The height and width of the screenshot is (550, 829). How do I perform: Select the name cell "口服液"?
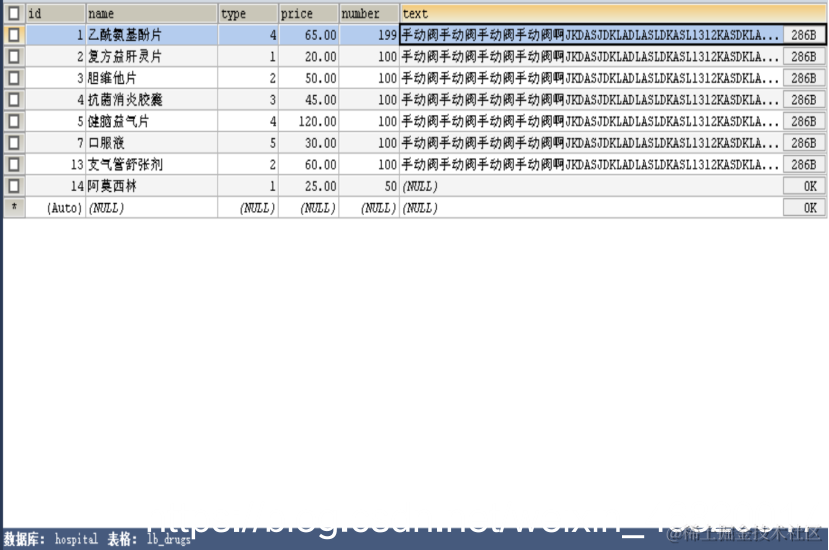coord(152,143)
